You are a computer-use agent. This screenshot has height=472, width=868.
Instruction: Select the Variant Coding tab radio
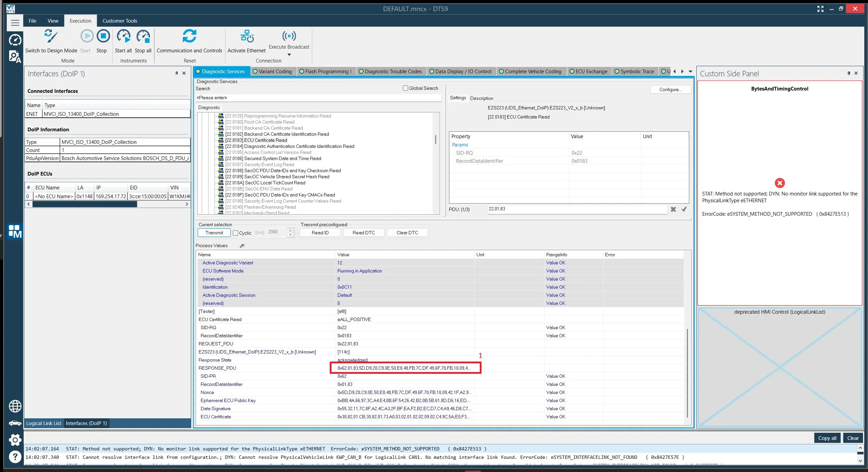click(255, 71)
